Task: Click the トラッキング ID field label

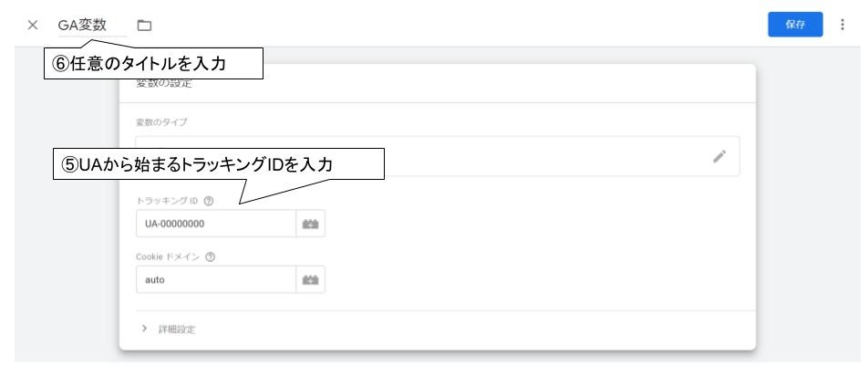Action: (x=167, y=201)
